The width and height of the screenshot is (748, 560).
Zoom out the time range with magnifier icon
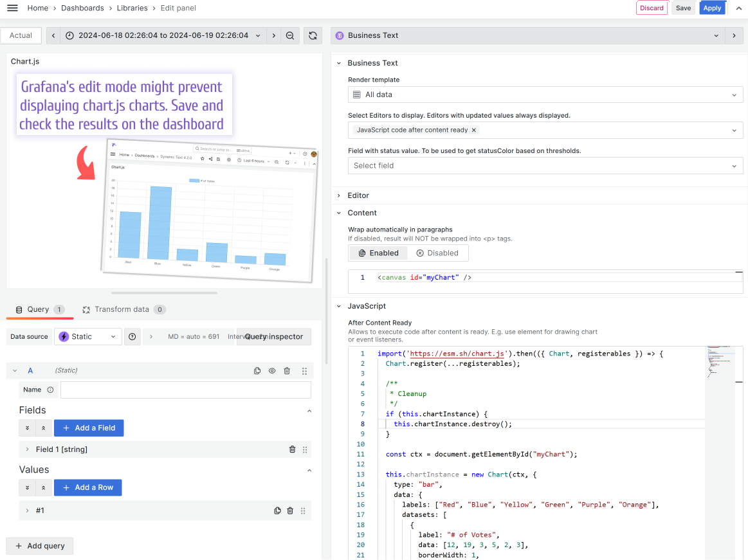tap(289, 35)
